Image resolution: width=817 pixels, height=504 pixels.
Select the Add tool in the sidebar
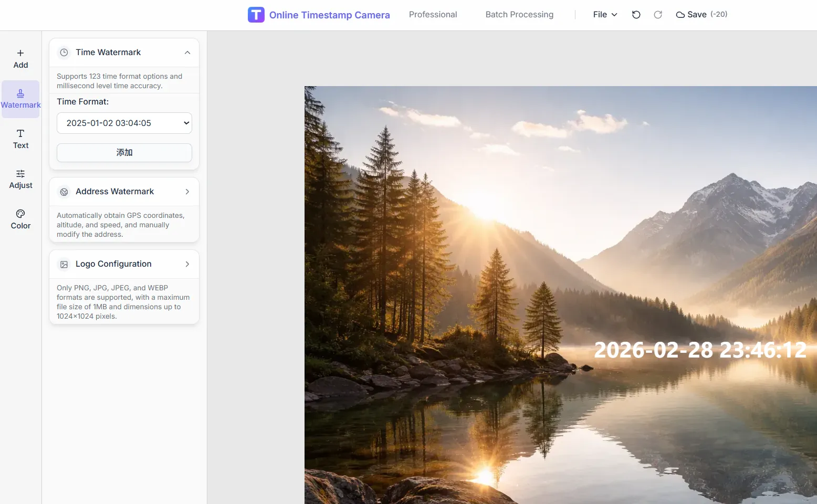20,58
